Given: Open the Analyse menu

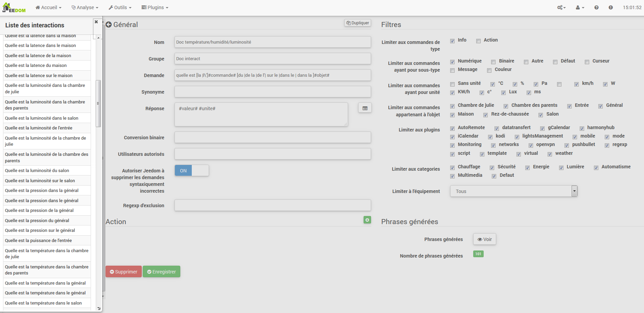Looking at the screenshot, I should [x=85, y=7].
